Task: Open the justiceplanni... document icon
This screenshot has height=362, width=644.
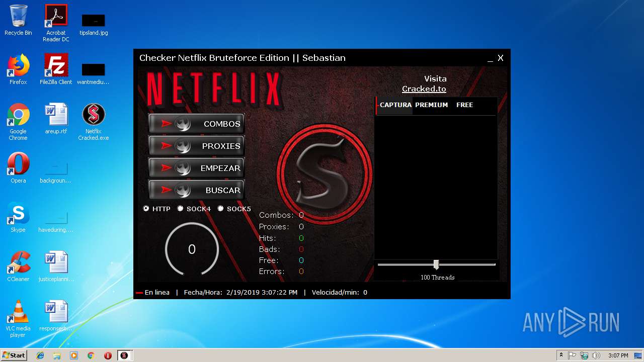Action: pyautogui.click(x=56, y=266)
